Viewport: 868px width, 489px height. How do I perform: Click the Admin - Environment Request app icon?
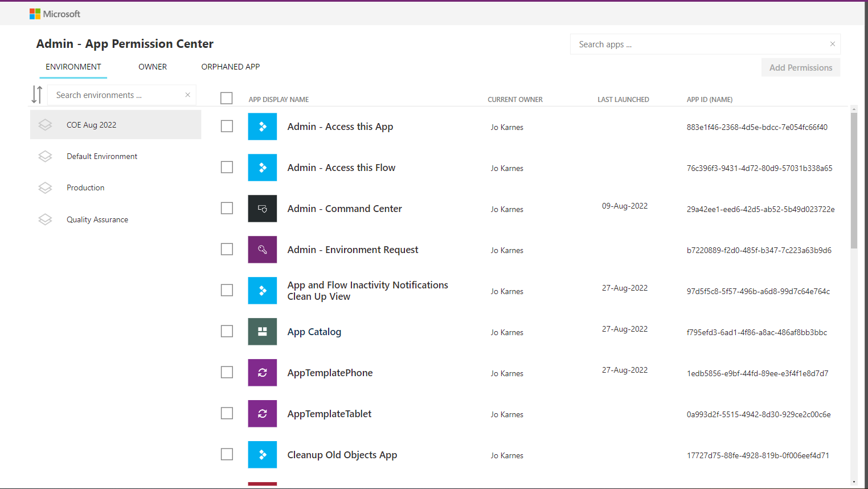(262, 250)
